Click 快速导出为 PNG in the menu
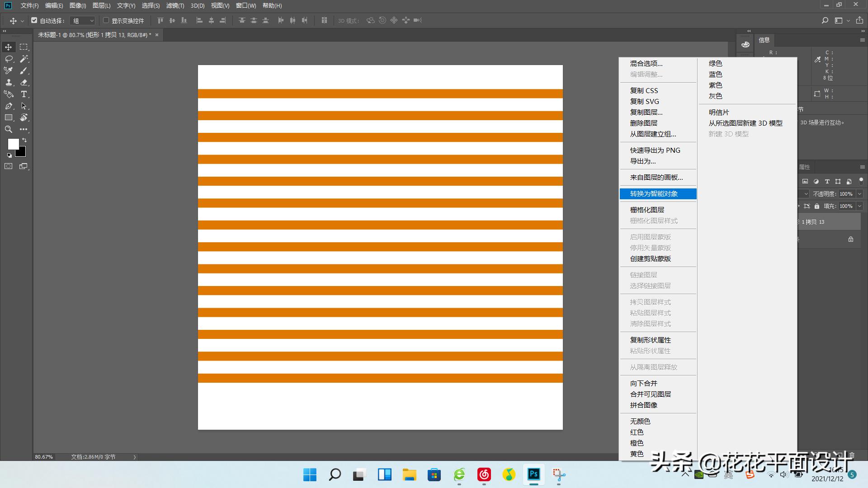Viewport: 868px width, 488px height. (x=654, y=150)
